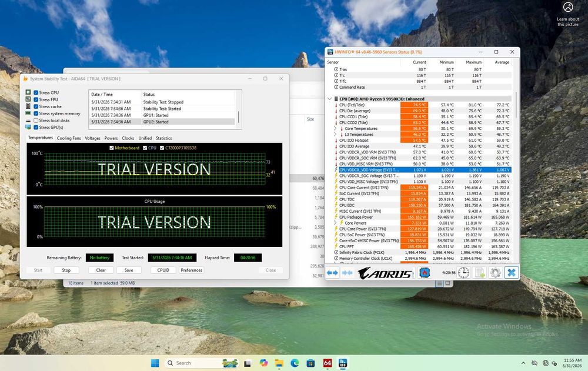Toggle the CT2000P310SSD8 graph checkbox
588x371 pixels.
click(162, 148)
